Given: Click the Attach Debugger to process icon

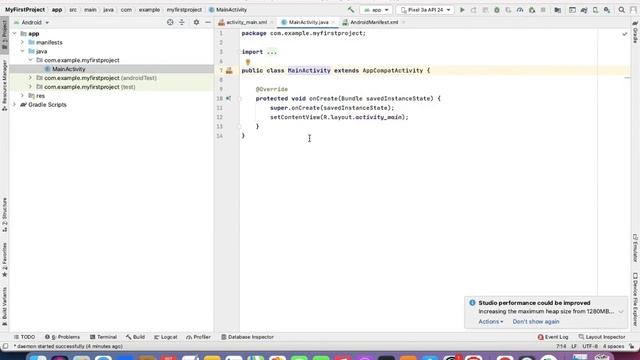Looking at the screenshot, I should (x=532, y=10).
